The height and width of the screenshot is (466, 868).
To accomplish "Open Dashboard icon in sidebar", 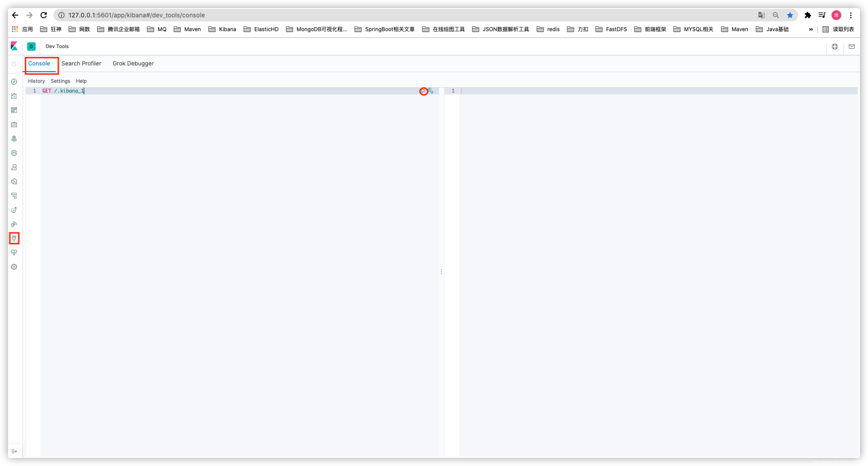I will 14,110.
